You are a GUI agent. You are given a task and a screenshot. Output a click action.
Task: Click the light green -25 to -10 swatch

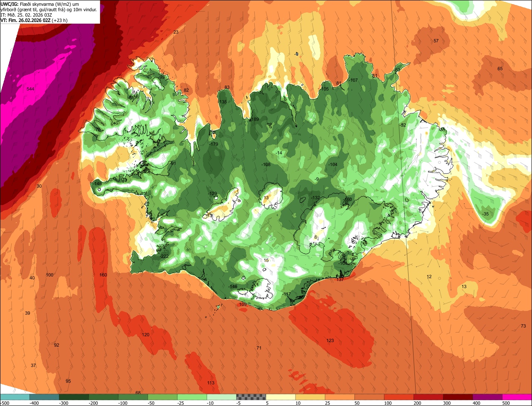tap(192, 397)
